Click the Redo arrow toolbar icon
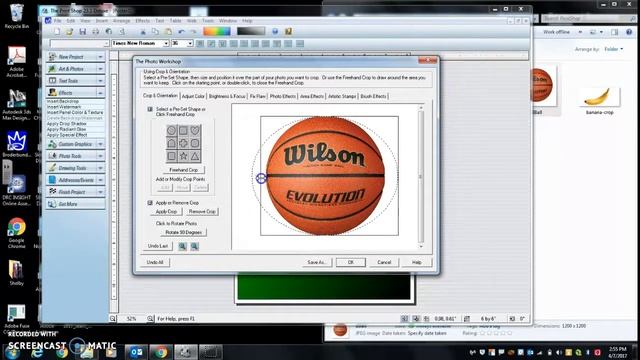Screen dimensions: 640x360 193,31
